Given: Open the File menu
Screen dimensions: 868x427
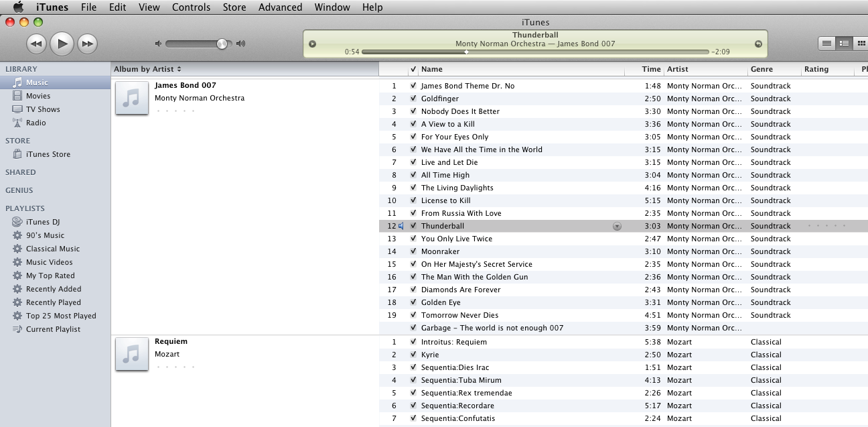Looking at the screenshot, I should pyautogui.click(x=88, y=7).
